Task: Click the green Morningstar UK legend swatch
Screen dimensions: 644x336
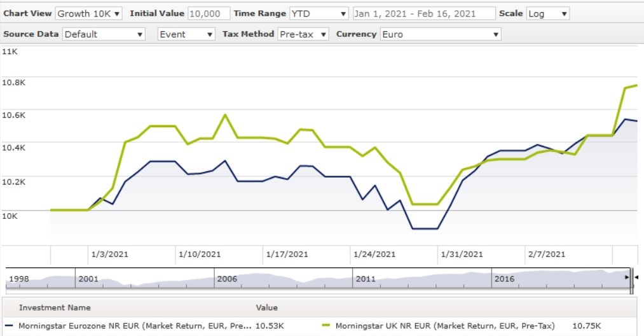Action: pyautogui.click(x=326, y=326)
